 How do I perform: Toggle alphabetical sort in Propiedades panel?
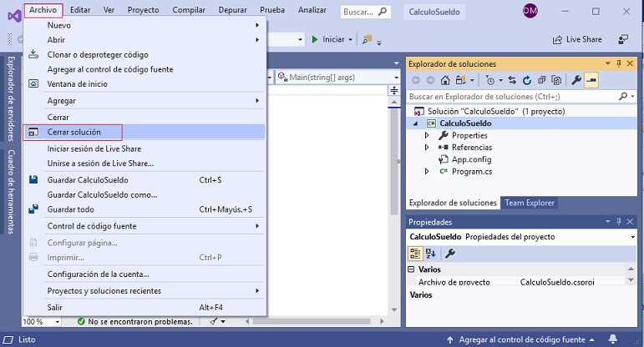tap(430, 254)
